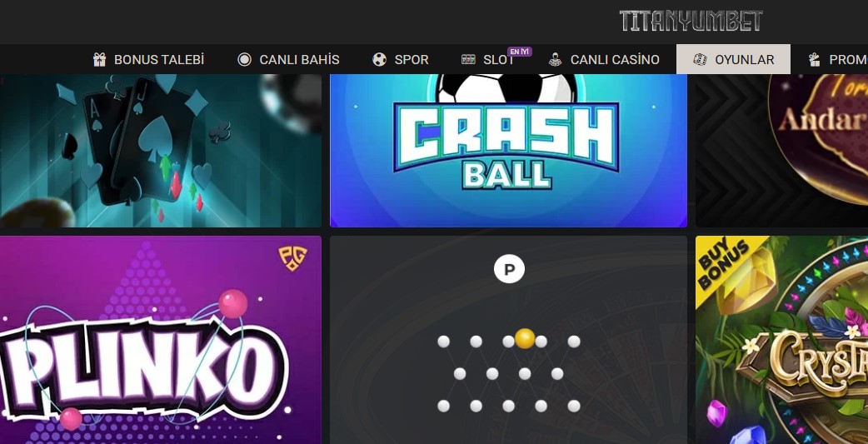Screen dimensions: 868x444
Task: Click the live circle icon beside CANLI BAHİS
Action: click(244, 60)
